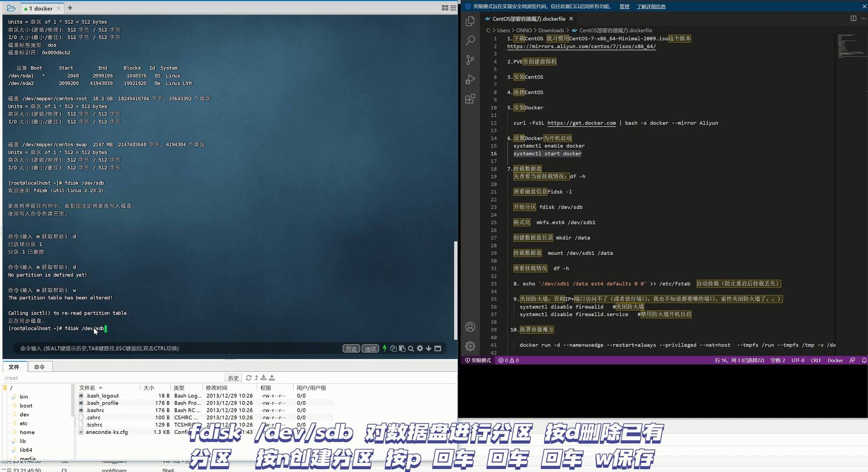
Task: Click the fullscreen window icon in terminal bar
Action: pyautogui.click(x=438, y=348)
